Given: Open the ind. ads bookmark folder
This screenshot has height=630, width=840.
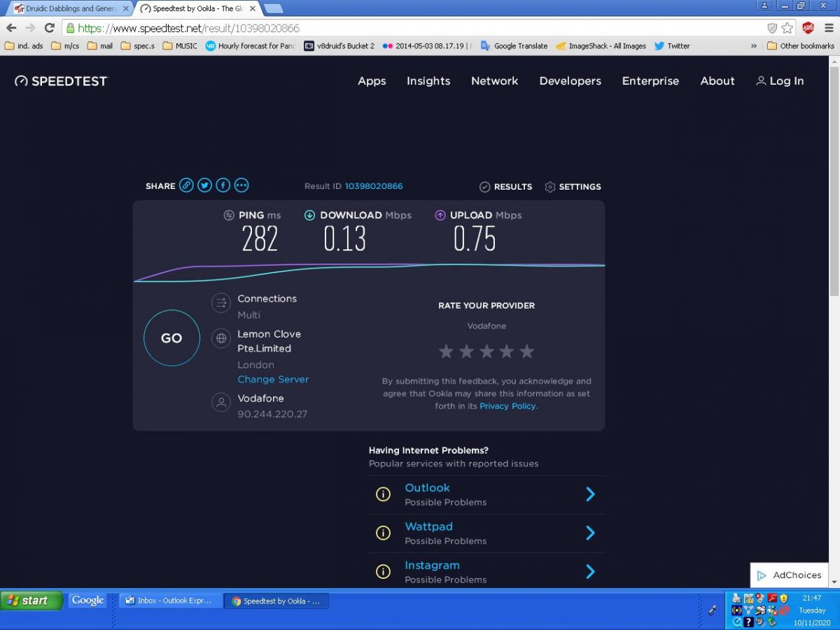Looking at the screenshot, I should coord(24,46).
